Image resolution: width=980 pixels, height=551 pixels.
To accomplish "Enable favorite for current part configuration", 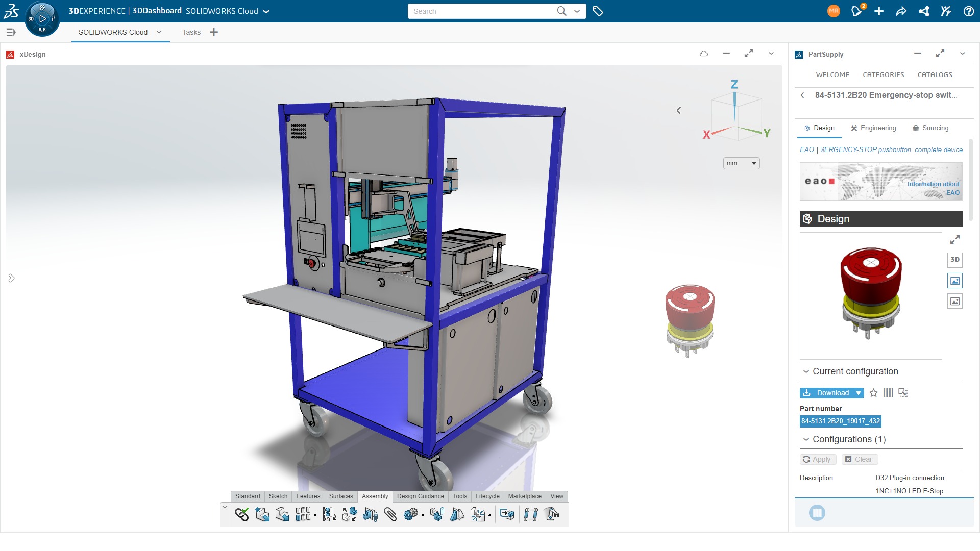I will pos(873,392).
